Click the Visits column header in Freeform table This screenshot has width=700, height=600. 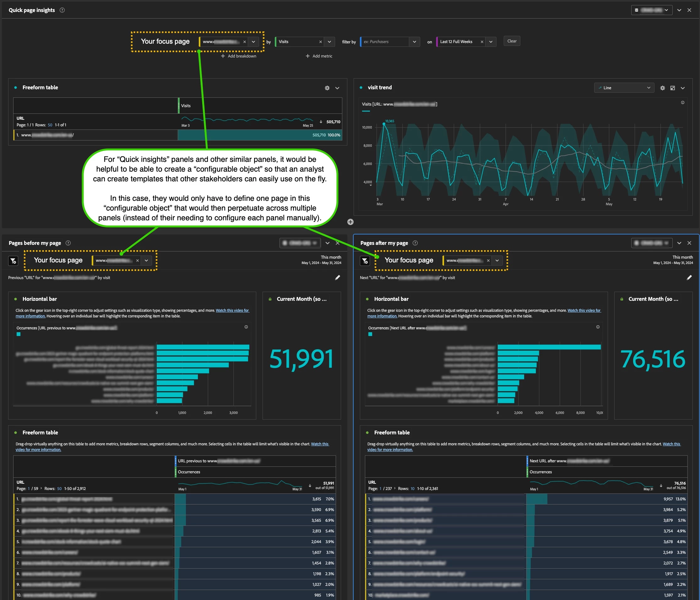(186, 106)
